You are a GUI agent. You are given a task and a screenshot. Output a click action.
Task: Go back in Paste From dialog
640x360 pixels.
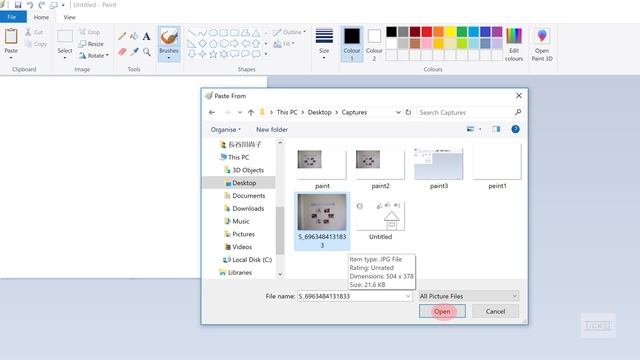pyautogui.click(x=212, y=112)
